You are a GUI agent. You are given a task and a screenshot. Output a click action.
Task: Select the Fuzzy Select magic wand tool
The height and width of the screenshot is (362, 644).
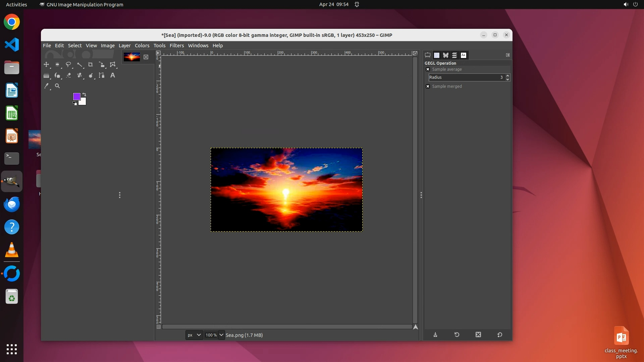point(79,64)
